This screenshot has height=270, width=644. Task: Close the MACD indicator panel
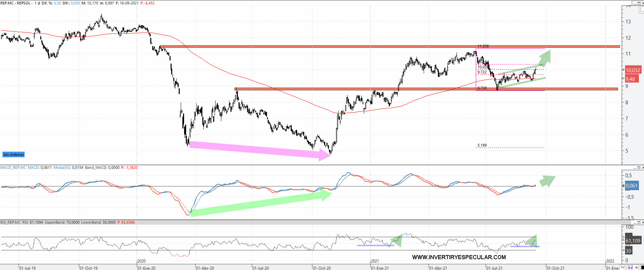click(x=642, y=168)
